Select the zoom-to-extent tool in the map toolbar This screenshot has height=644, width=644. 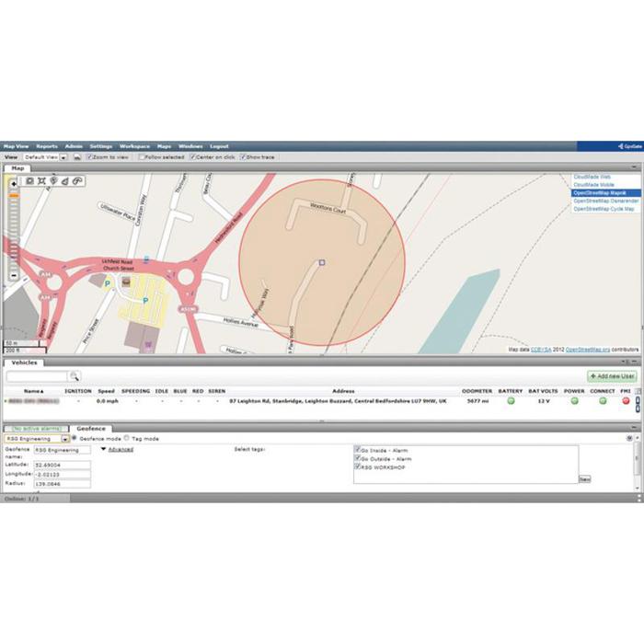coord(41,180)
